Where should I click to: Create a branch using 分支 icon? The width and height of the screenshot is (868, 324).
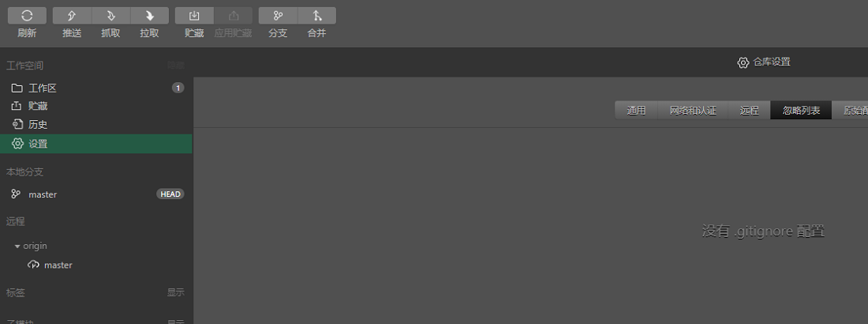pyautogui.click(x=278, y=16)
